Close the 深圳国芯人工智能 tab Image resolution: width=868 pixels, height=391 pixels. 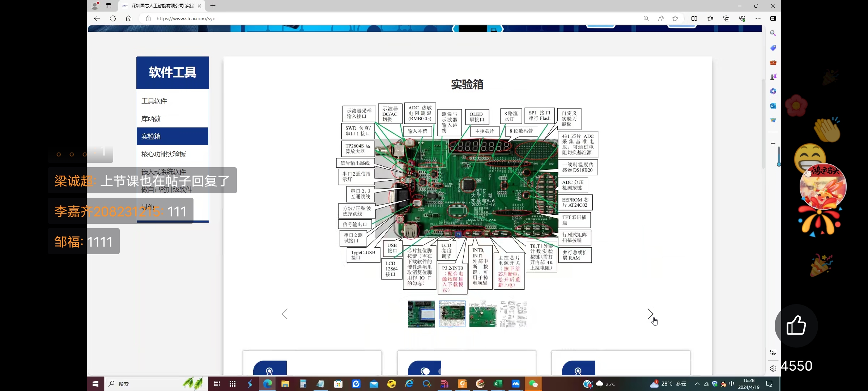point(199,6)
